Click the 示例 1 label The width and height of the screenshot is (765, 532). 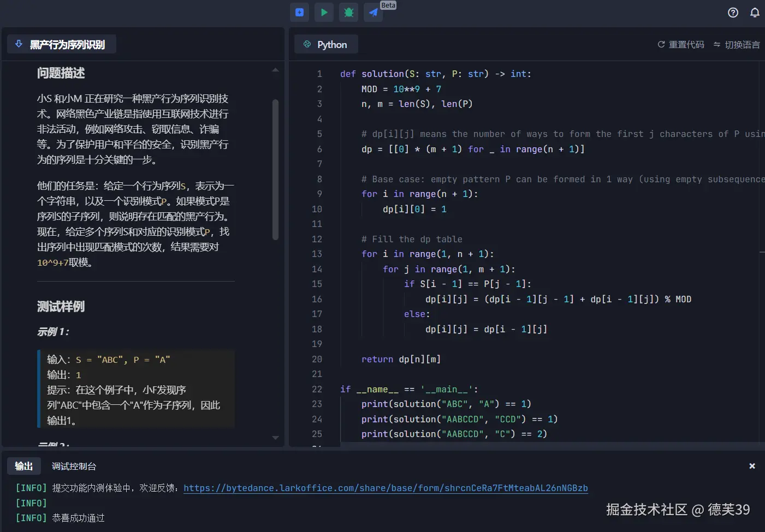click(53, 332)
